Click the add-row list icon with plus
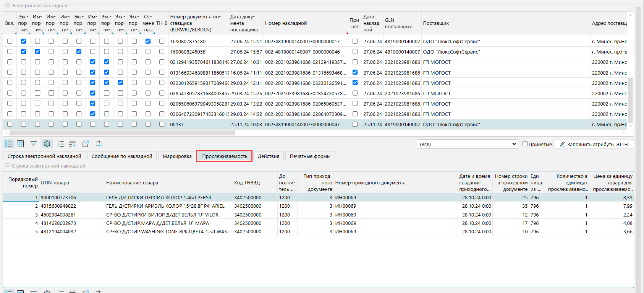 72,144
